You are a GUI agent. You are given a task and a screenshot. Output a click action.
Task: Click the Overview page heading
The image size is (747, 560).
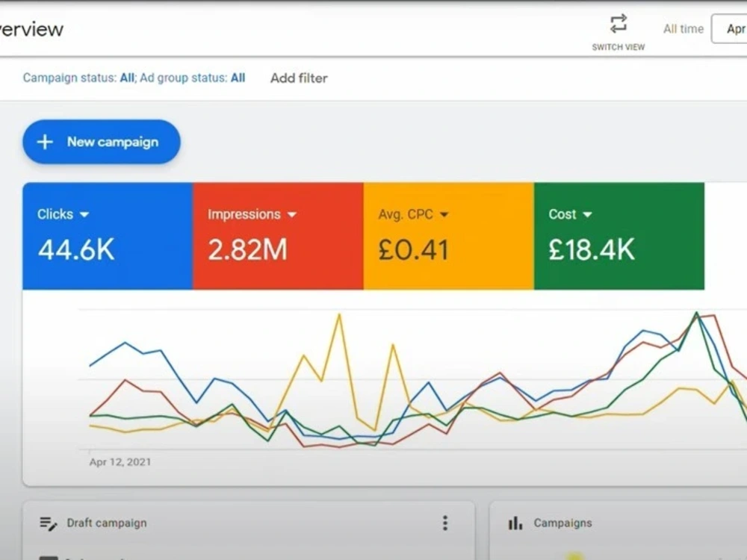pyautogui.click(x=31, y=30)
